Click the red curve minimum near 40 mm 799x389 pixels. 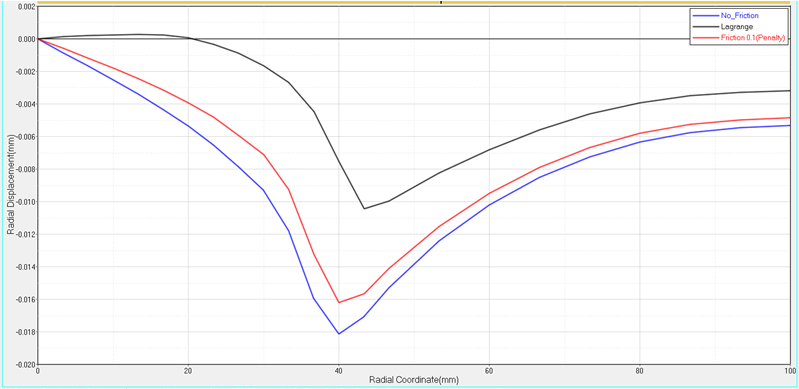point(338,302)
